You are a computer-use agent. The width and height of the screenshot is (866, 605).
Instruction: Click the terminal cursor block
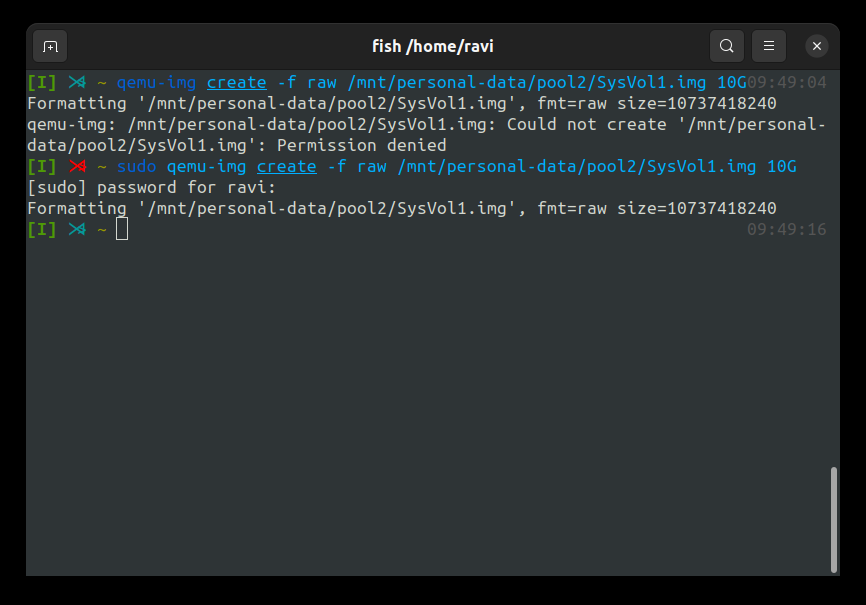(x=122, y=229)
